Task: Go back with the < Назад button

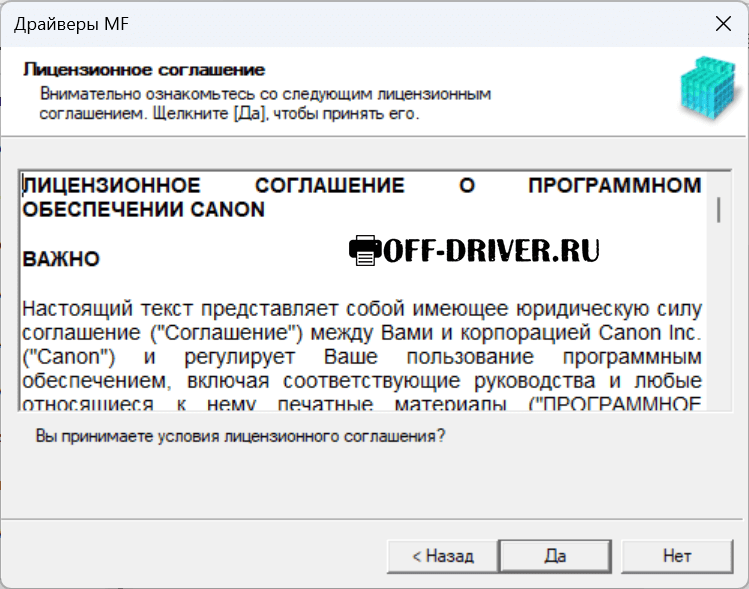Action: [x=443, y=556]
